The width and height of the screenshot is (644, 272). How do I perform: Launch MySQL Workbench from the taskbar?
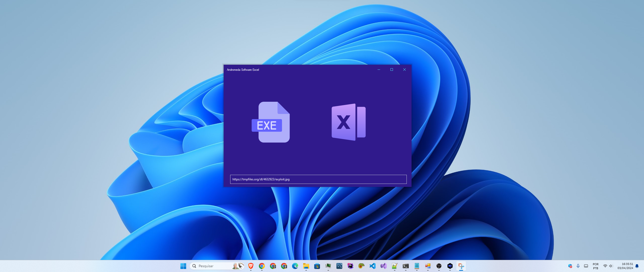tap(339, 266)
